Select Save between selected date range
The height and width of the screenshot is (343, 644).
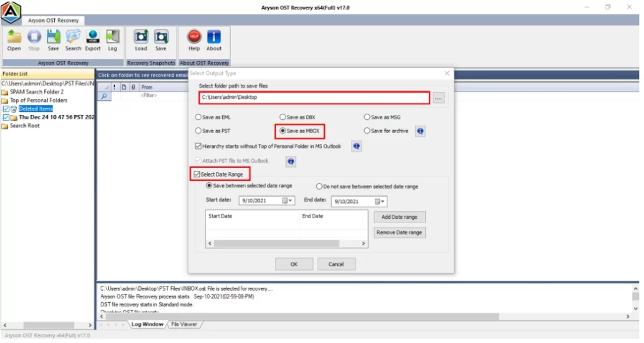click(x=209, y=186)
